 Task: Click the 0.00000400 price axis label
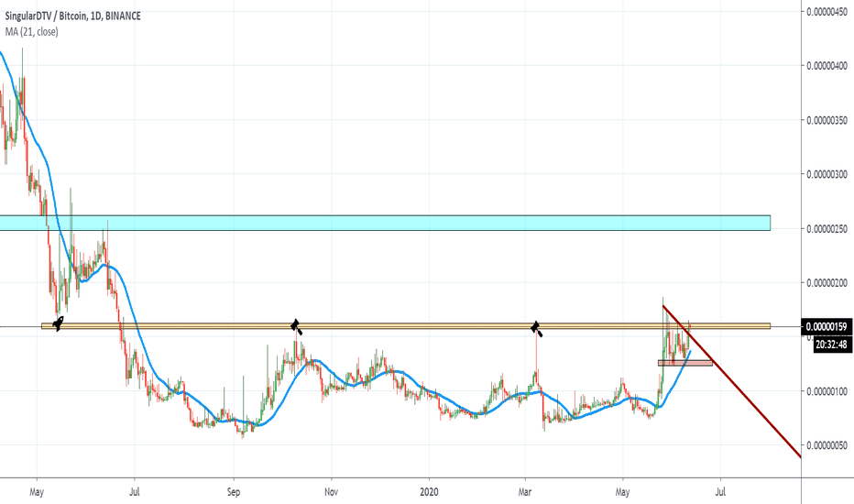pos(827,66)
